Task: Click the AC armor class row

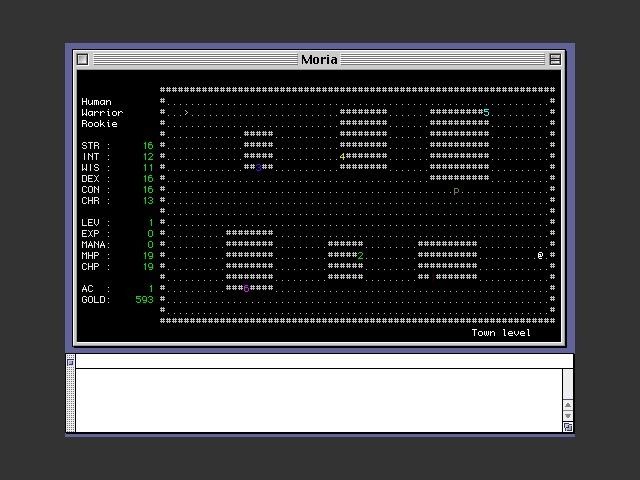Action: click(x=117, y=289)
